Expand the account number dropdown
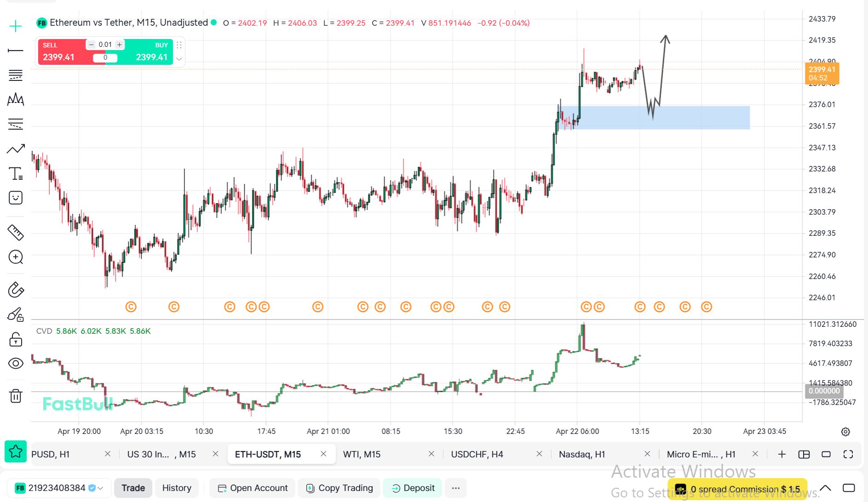868x502 pixels. tap(100, 488)
